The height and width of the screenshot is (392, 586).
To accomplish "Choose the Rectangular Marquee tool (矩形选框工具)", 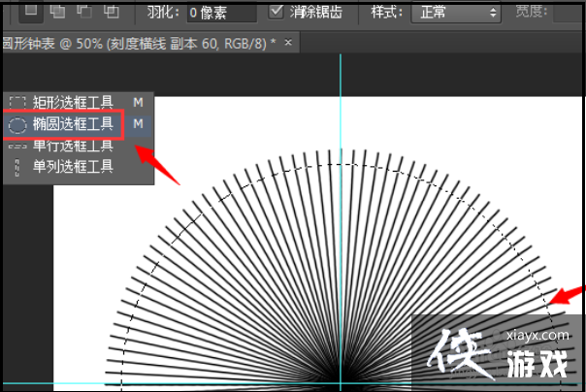I will pyautogui.click(x=79, y=102).
